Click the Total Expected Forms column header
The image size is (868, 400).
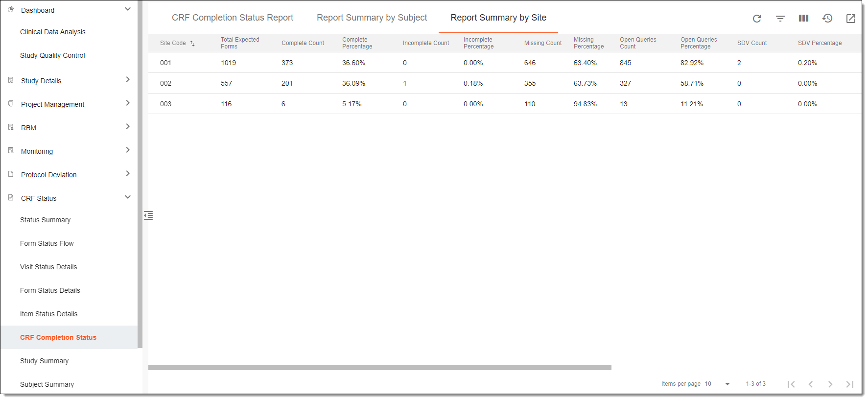click(240, 43)
